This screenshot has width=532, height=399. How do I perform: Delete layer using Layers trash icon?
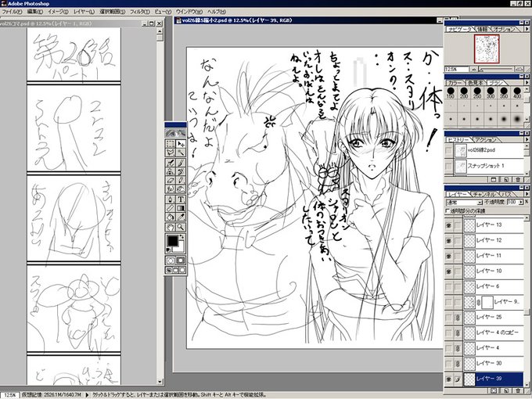tap(518, 391)
